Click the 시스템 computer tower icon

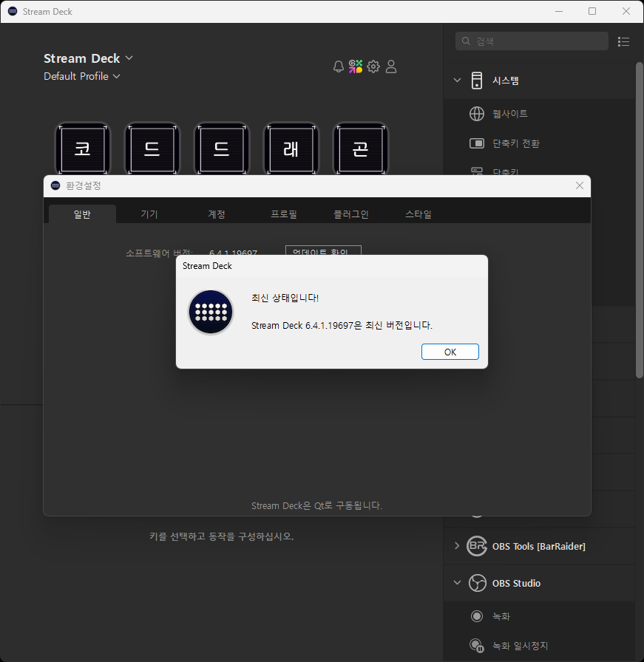tap(477, 81)
